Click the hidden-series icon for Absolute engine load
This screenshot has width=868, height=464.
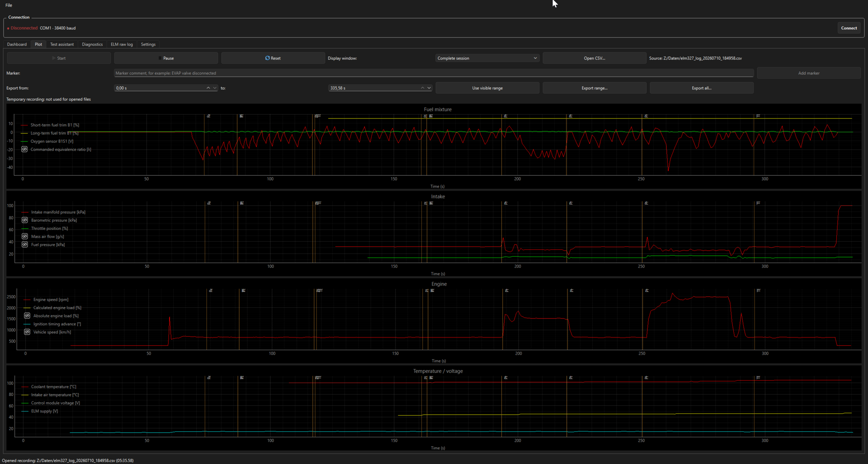pyautogui.click(x=27, y=316)
